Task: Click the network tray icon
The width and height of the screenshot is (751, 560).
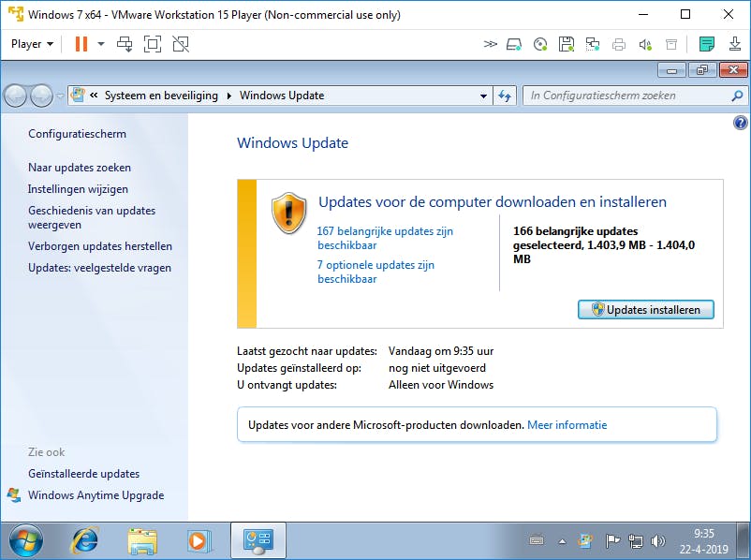Action: (x=635, y=541)
